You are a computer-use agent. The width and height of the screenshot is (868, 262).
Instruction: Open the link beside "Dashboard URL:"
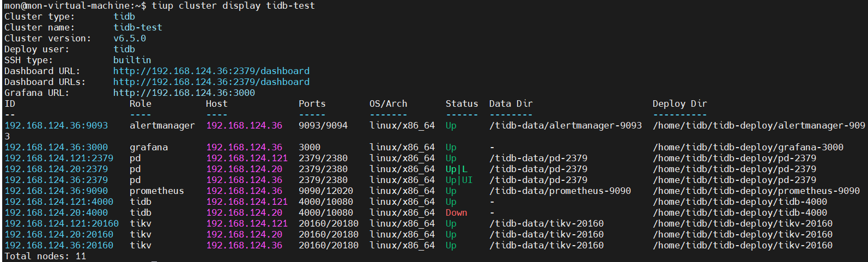click(x=211, y=71)
